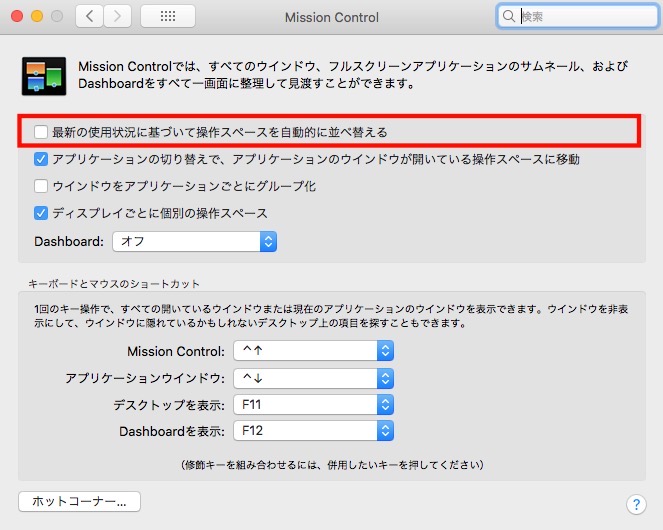Check ウインドウをアプリケーションごとにグループ化
Viewport: 663px width, 530px height.
coord(41,186)
